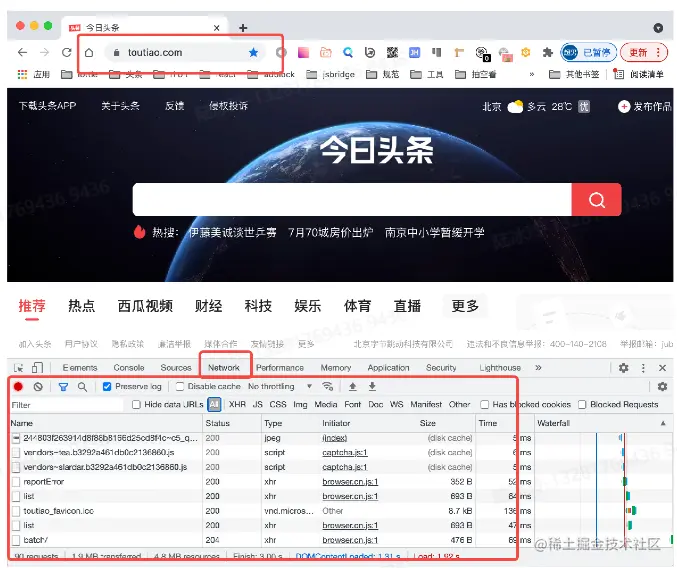The image size is (677, 568).
Task: Open 更多 categories menu
Action: click(465, 306)
